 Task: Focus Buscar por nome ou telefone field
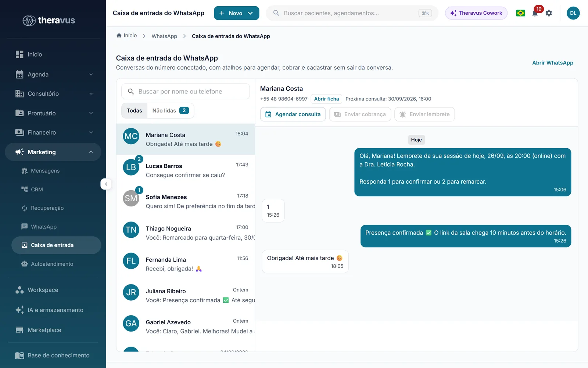coord(186,92)
